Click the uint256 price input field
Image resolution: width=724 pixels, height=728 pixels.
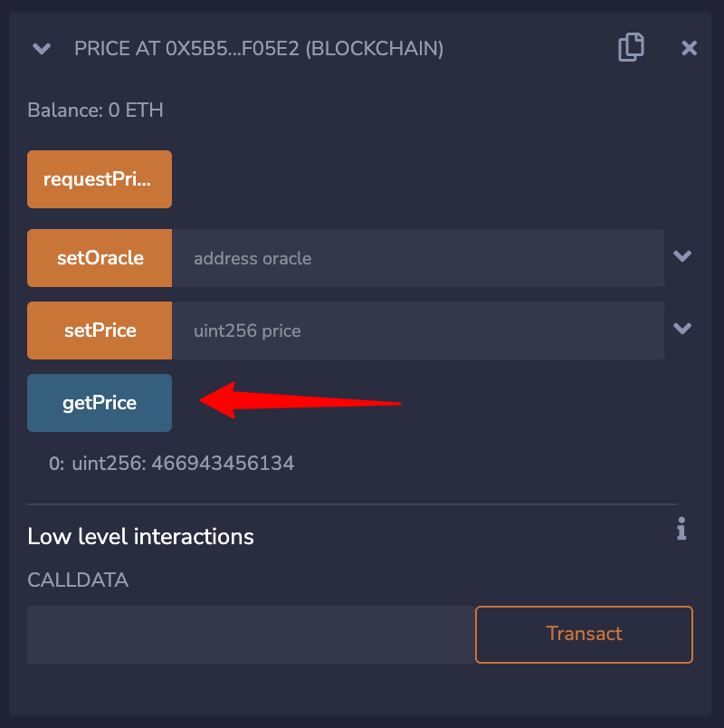point(417,330)
